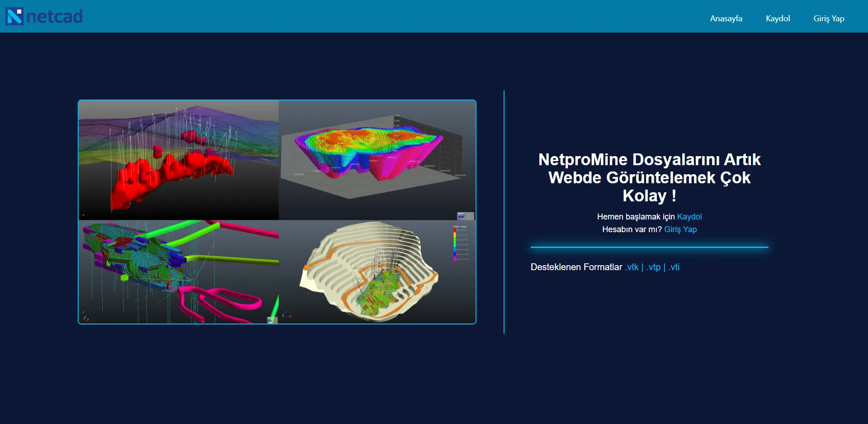Click the color scale legend in pit image
The height and width of the screenshot is (424, 868).
(461, 243)
